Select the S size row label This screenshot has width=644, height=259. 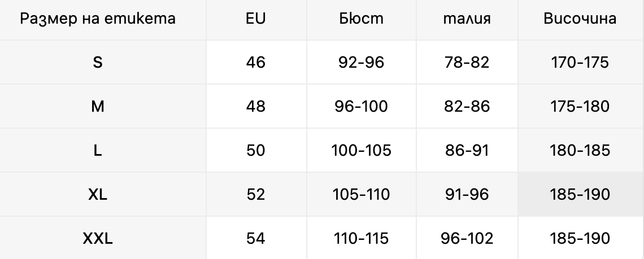(x=98, y=63)
